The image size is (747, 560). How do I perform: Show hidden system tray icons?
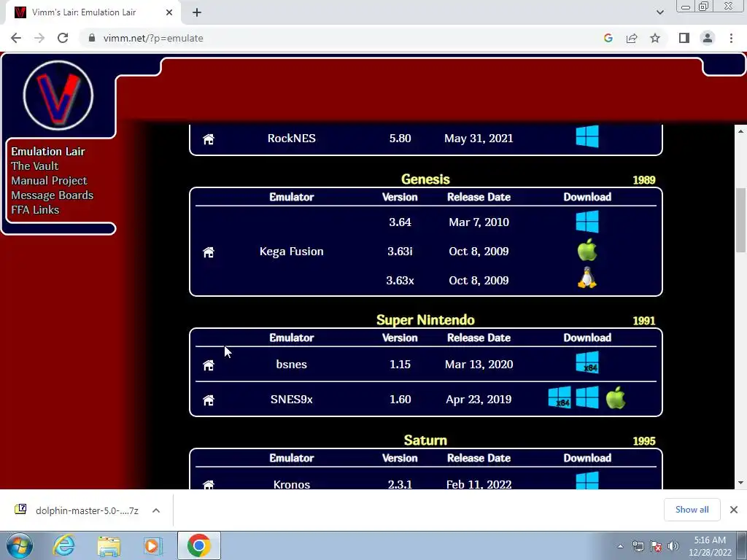click(620, 546)
